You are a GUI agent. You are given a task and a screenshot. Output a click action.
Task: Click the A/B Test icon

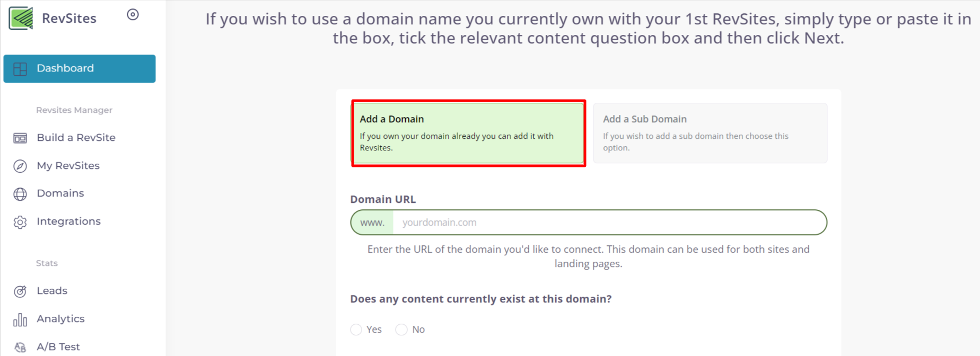20,347
